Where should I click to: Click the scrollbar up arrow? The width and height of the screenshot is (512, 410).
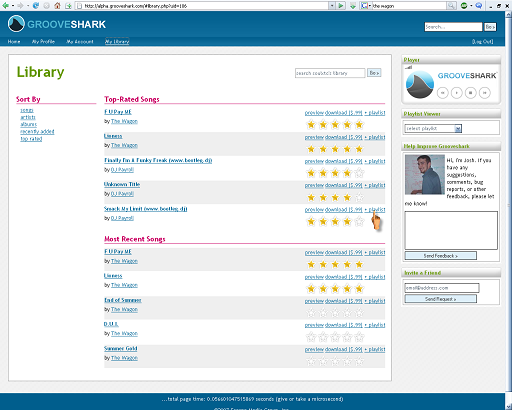pos(509,14)
